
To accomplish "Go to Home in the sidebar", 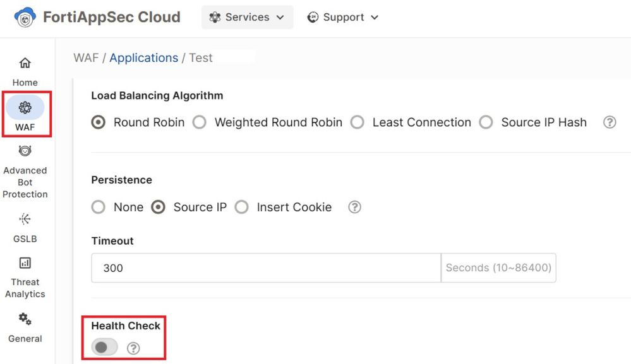I will click(25, 63).
